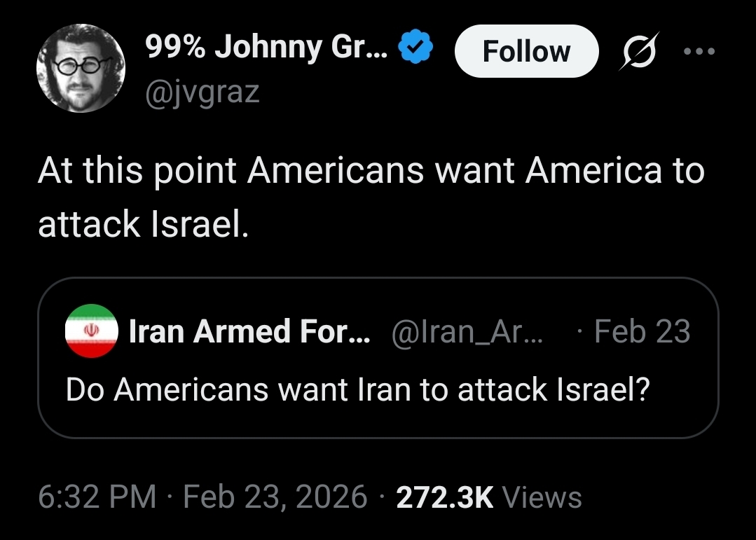Click the quoted post's Feb 23 date
Viewport: 756px width, 540px height.
tap(642, 331)
